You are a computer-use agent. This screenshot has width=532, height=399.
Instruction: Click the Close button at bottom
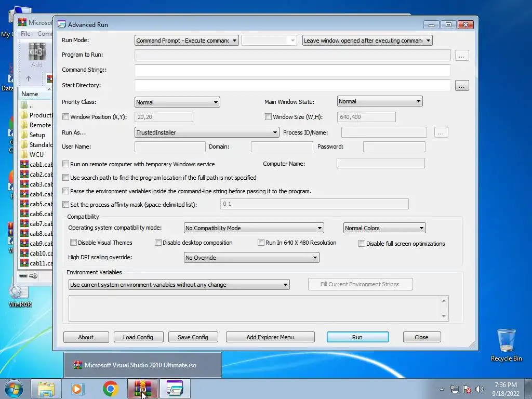[422, 337]
